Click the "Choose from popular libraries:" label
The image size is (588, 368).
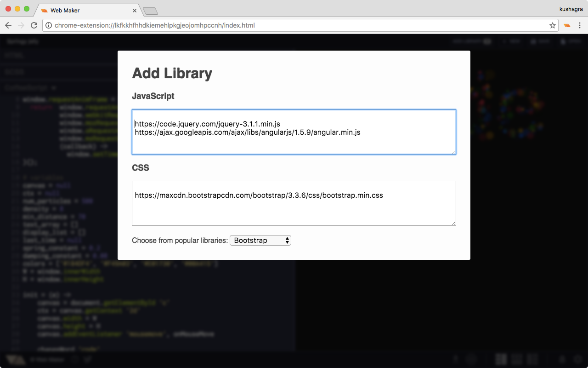[x=180, y=240]
